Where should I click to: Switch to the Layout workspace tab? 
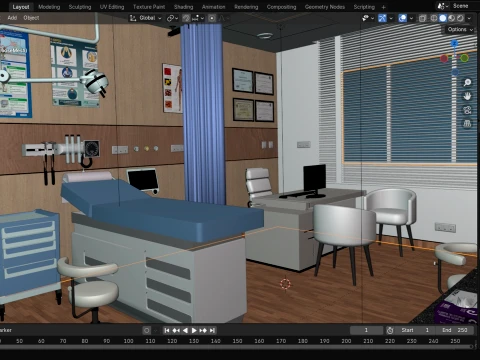[x=21, y=7]
